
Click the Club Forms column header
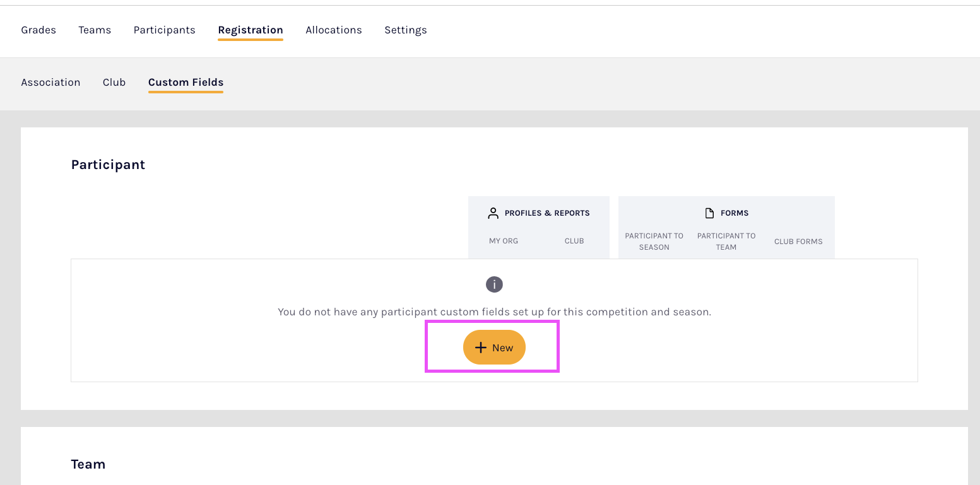click(x=798, y=242)
